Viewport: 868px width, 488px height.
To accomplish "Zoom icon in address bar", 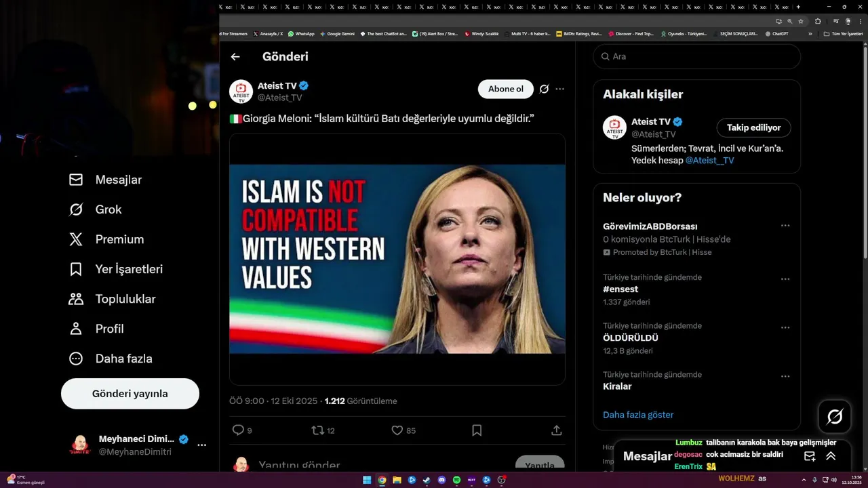I will (790, 21).
